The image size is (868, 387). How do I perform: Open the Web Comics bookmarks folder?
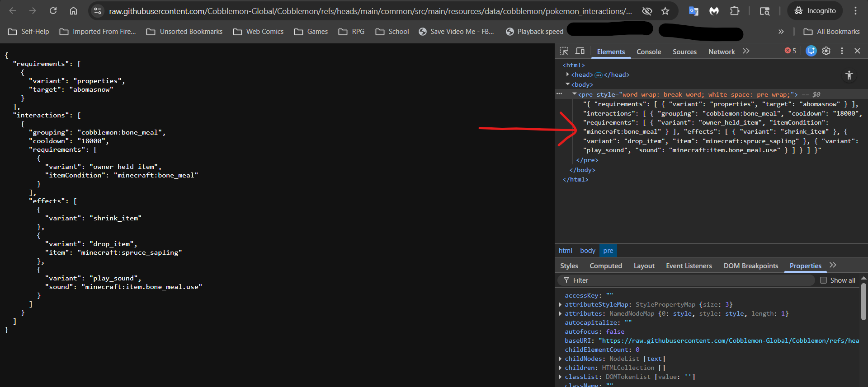(258, 32)
